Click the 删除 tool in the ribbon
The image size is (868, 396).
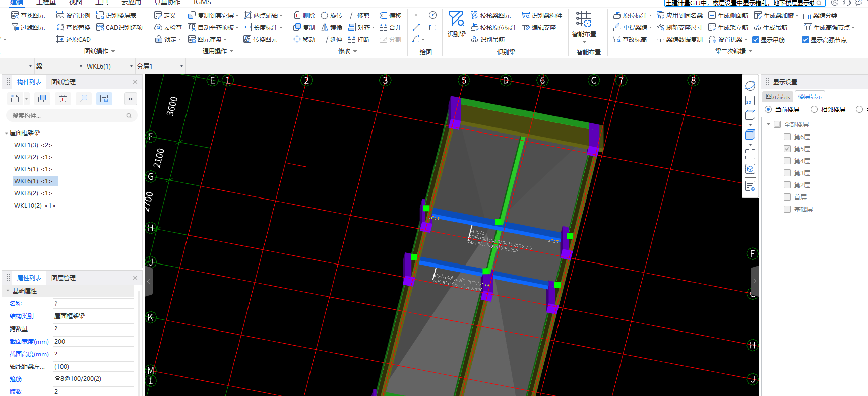(x=304, y=15)
